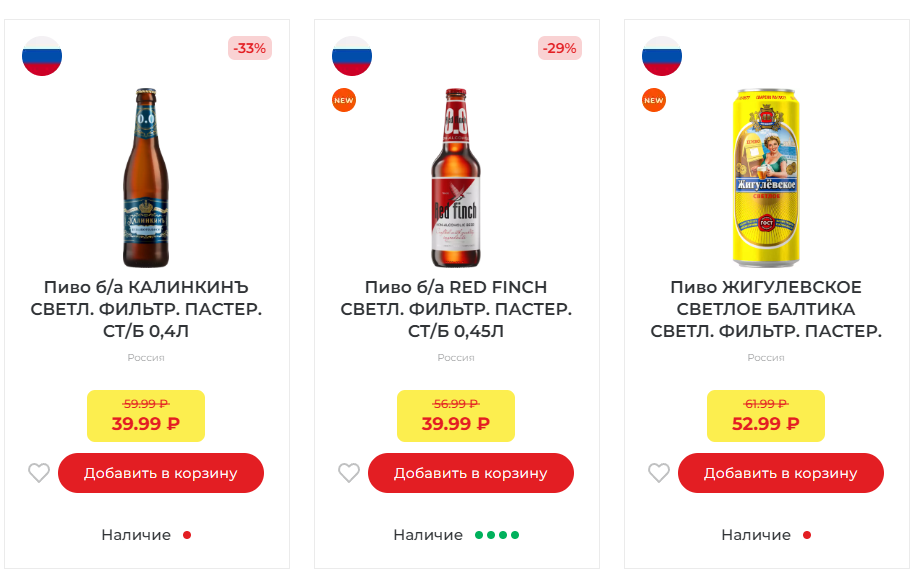Image resolution: width=920 pixels, height=575 pixels.
Task: Click orange NEW badge on Red Finch
Action: (345, 100)
